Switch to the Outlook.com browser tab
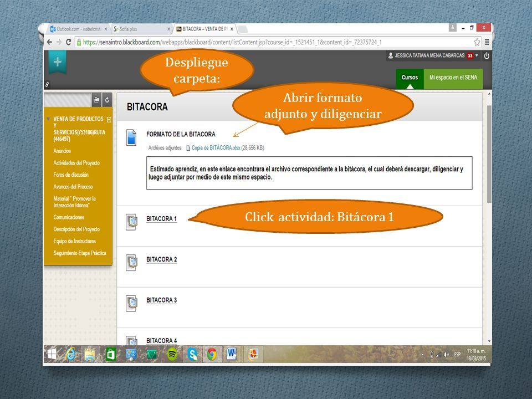Viewport: 532px width, 399px height. tap(79, 29)
